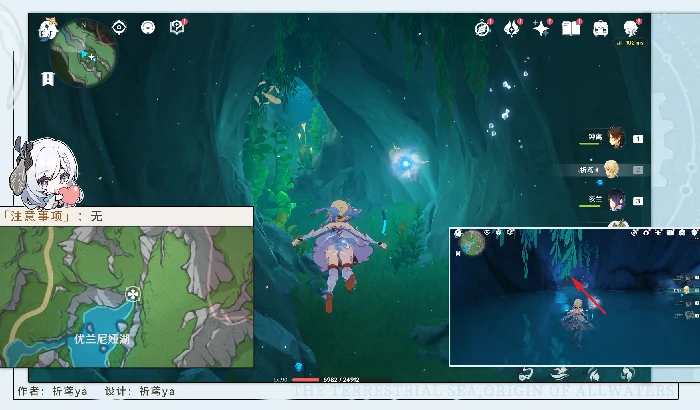Open the backpack inventory icon
Image resolution: width=700 pixels, height=410 pixels.
(x=600, y=29)
